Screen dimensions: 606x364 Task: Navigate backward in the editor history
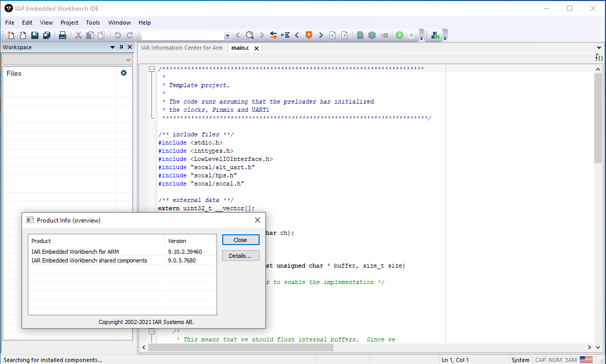333,35
